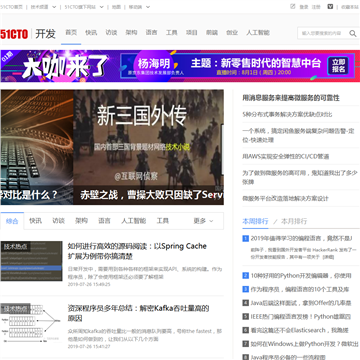Click the 收藏本站 link

coord(350,7)
